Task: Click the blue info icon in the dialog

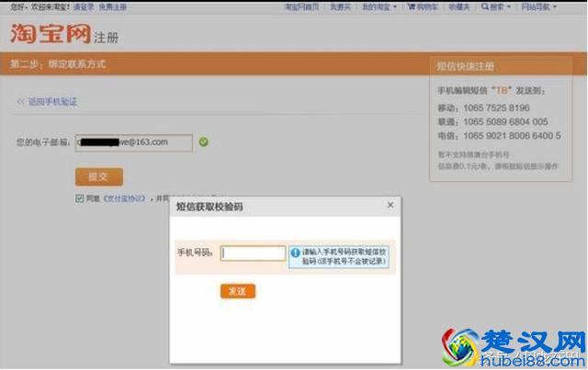Action: [x=295, y=252]
